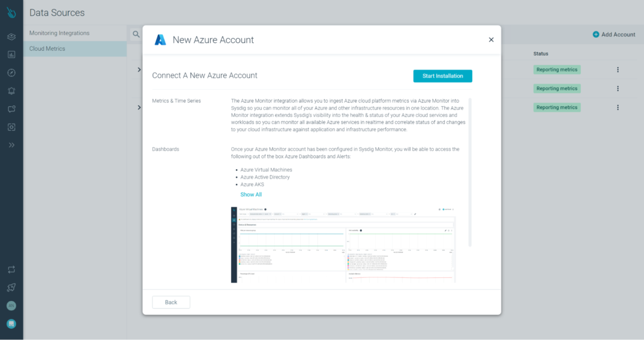This screenshot has height=340, width=644.
Task: Click the search magnifier icon
Action: [x=135, y=34]
